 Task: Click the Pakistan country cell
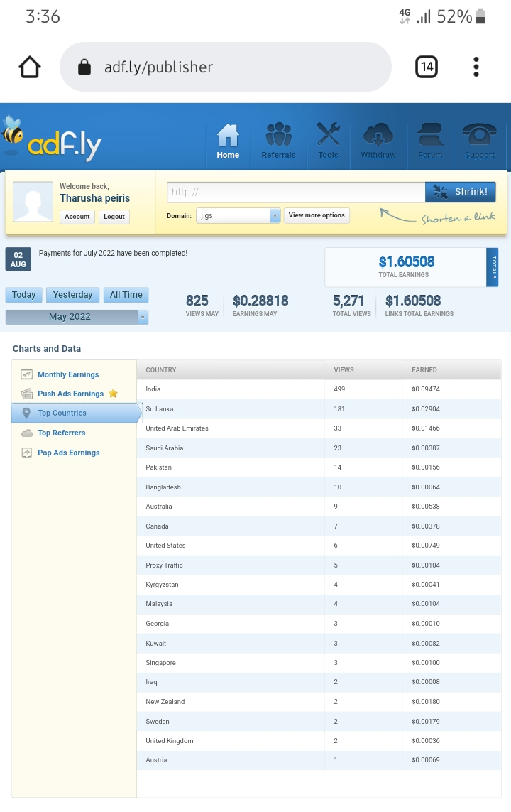point(158,467)
